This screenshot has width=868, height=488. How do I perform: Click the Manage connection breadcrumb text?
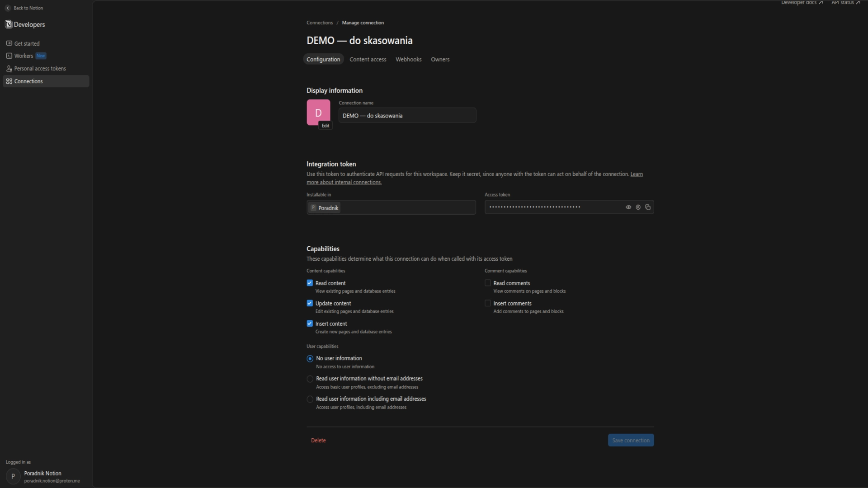[363, 23]
